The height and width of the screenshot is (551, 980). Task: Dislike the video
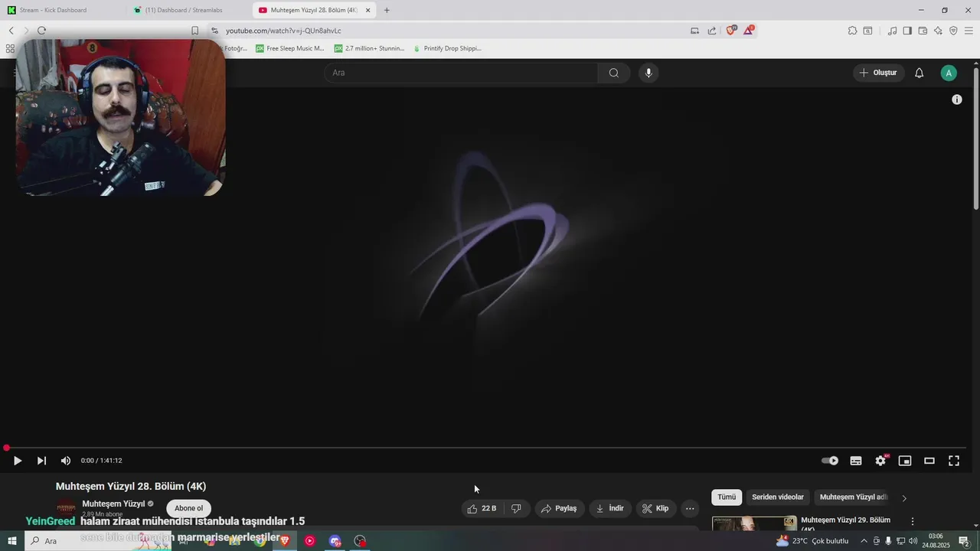[x=517, y=508]
